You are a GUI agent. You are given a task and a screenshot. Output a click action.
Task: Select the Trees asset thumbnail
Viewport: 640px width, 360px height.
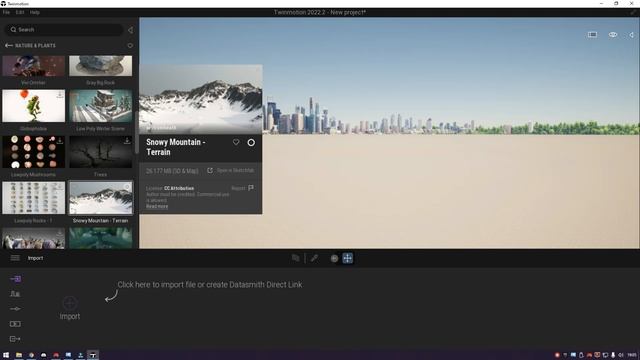[x=101, y=152]
